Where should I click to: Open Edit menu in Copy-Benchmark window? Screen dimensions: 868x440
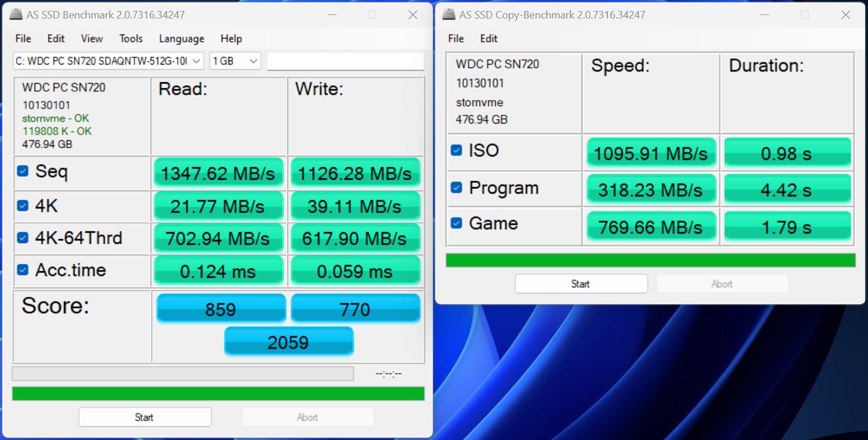(489, 39)
